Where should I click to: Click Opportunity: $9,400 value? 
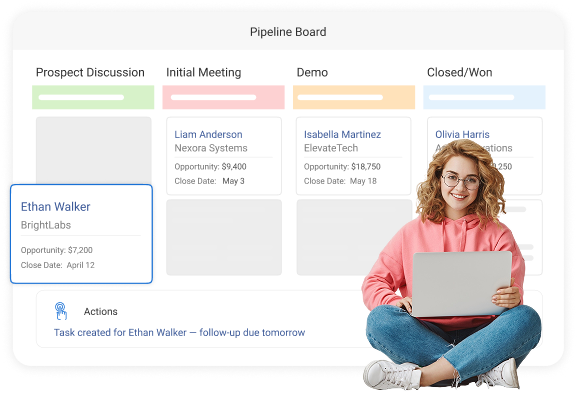[210, 167]
